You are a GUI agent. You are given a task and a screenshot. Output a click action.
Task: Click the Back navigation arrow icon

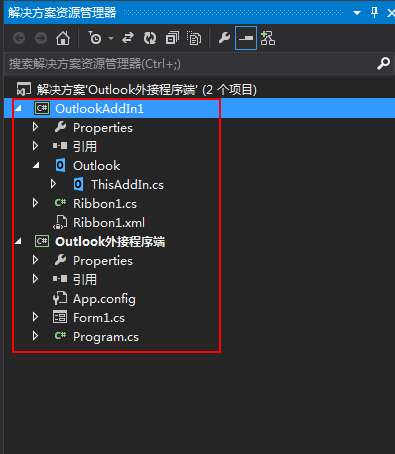pos(19,38)
